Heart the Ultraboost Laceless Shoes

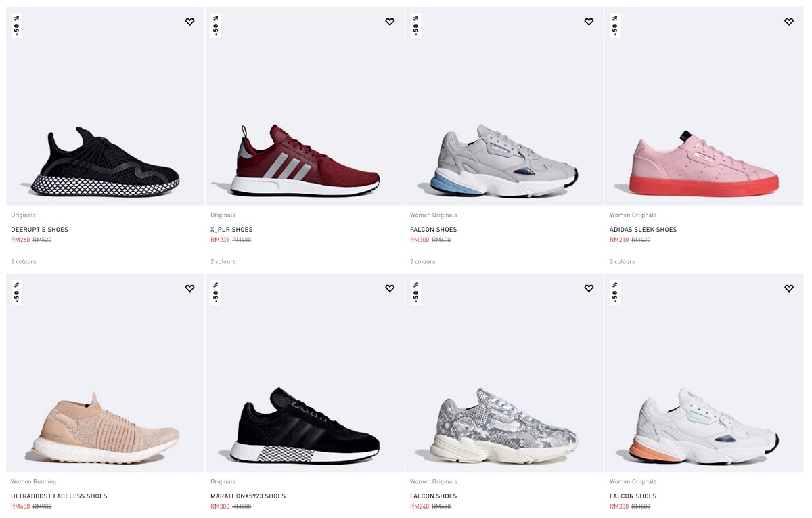point(189,288)
